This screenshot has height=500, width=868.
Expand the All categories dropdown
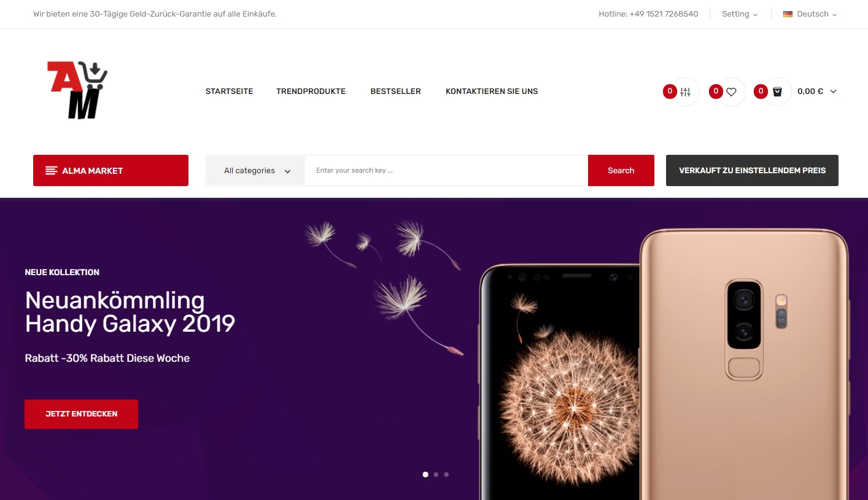[255, 170]
